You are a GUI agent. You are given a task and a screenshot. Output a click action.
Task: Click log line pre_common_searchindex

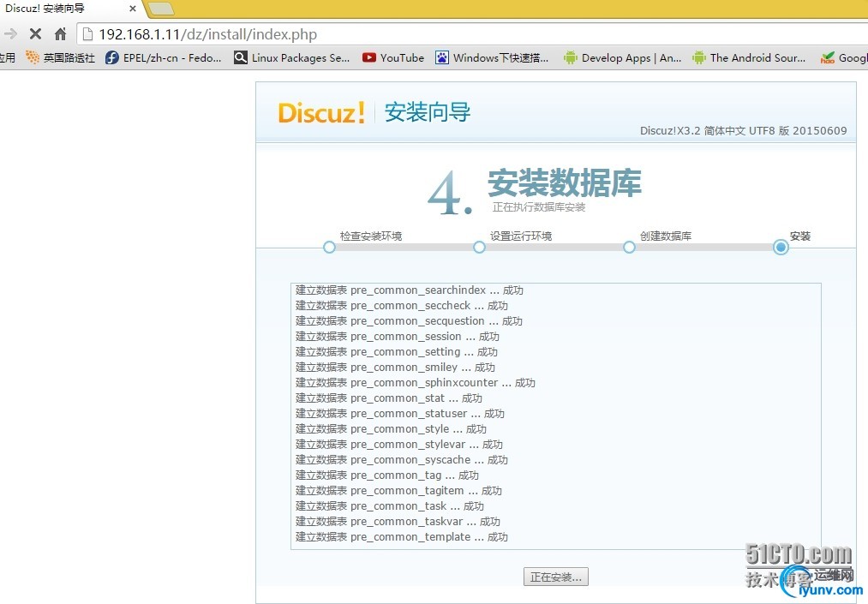coord(410,290)
